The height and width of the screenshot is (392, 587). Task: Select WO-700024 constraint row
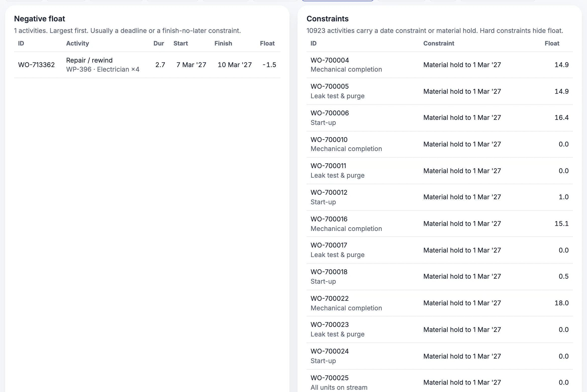(x=439, y=356)
